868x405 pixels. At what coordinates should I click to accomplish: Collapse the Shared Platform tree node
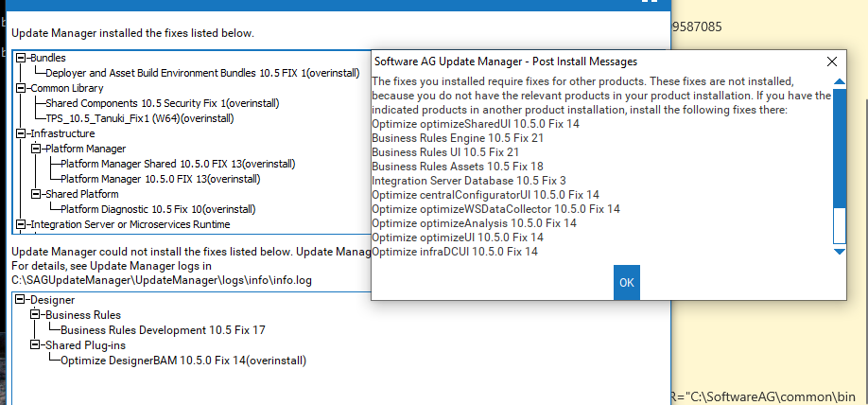(36, 194)
